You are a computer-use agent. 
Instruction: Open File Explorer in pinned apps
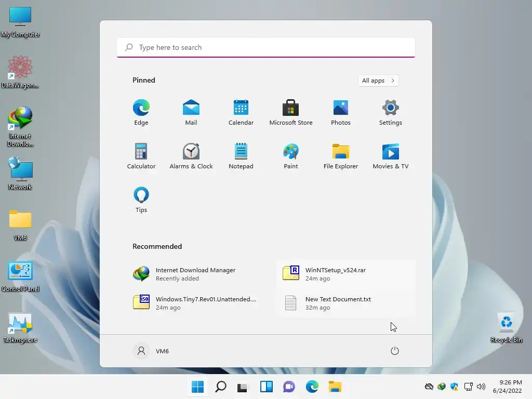tap(341, 156)
